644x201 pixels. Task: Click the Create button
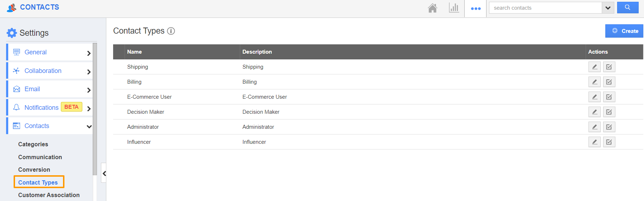[x=624, y=31]
